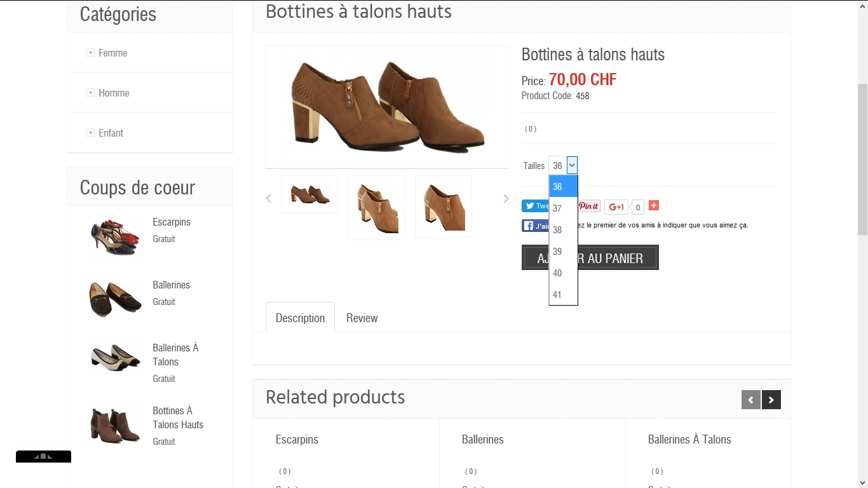The image size is (868, 488).
Task: Select the second product thumbnail image
Action: [377, 208]
